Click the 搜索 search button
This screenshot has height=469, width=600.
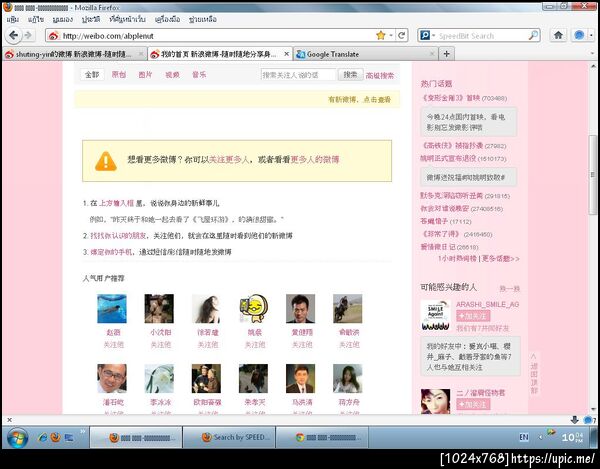click(x=350, y=75)
